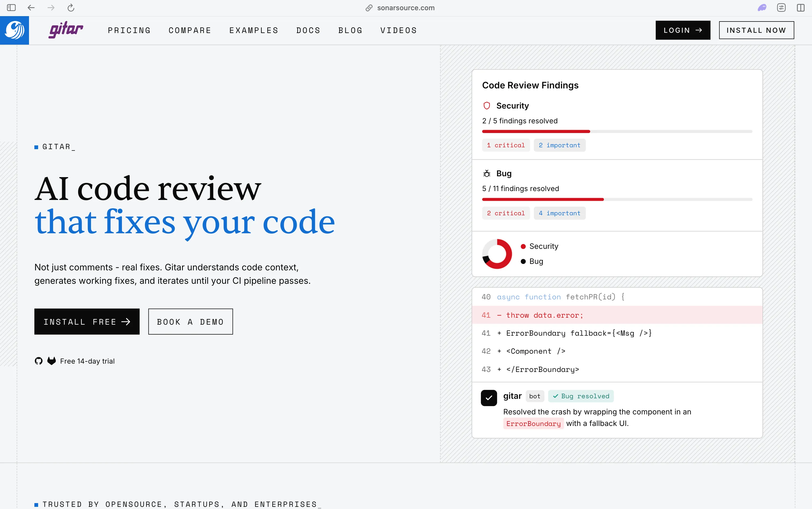Go forward with the right arrow

click(x=51, y=8)
